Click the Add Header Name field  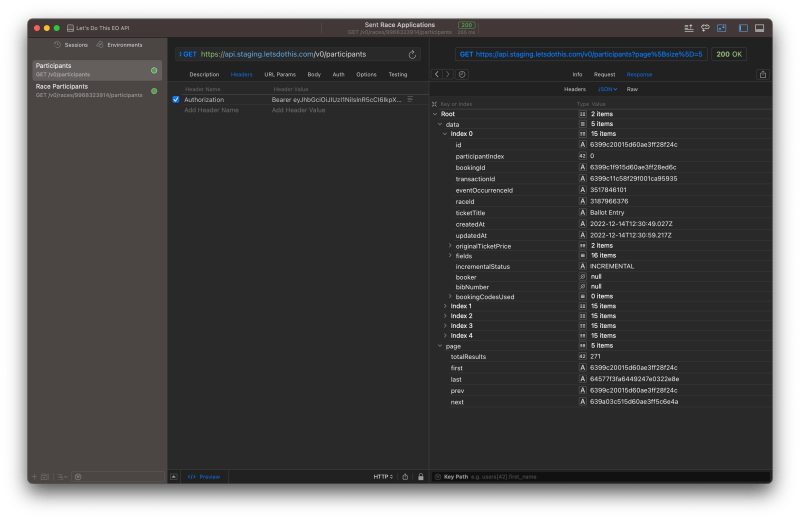(211, 110)
